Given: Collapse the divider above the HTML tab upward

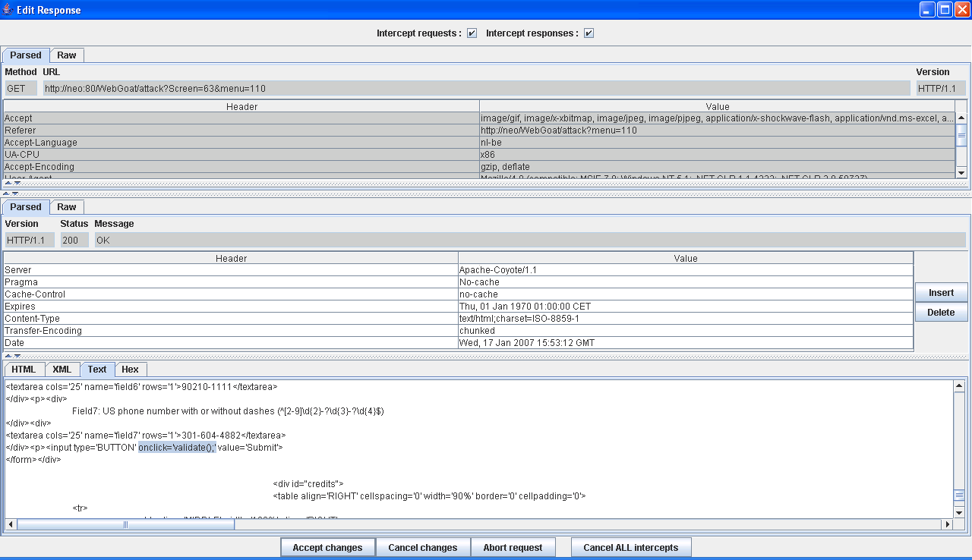Looking at the screenshot, I should pos(8,355).
